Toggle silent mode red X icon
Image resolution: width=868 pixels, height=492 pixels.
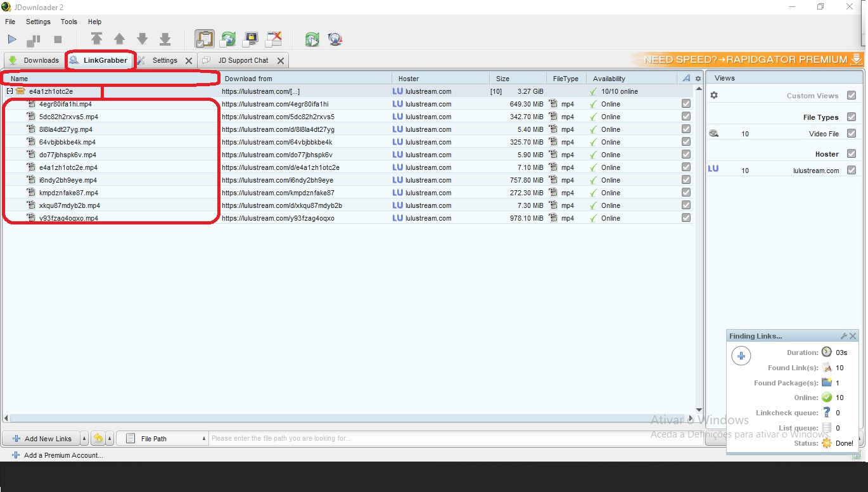(x=274, y=39)
